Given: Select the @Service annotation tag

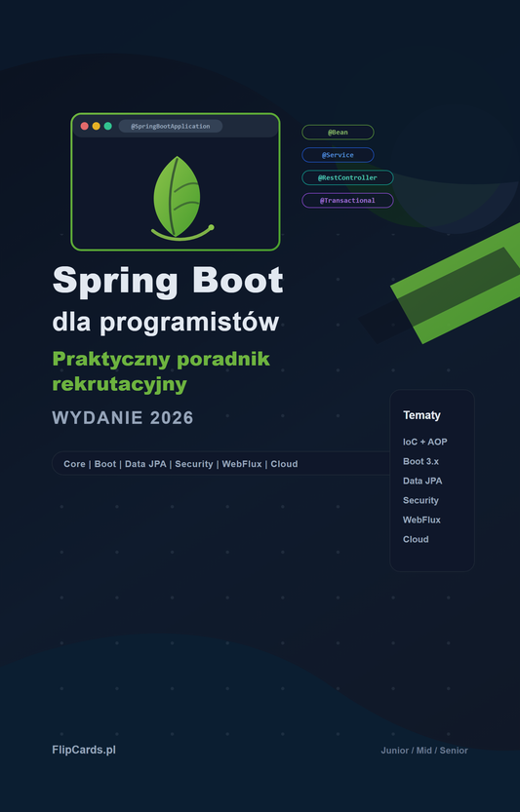Looking at the screenshot, I should [x=338, y=155].
